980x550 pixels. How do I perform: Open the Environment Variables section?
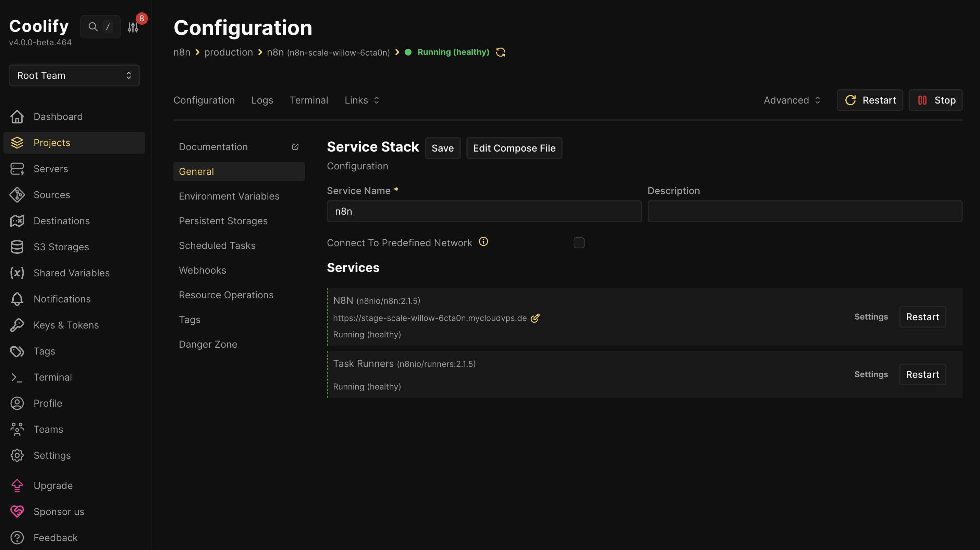pos(229,196)
